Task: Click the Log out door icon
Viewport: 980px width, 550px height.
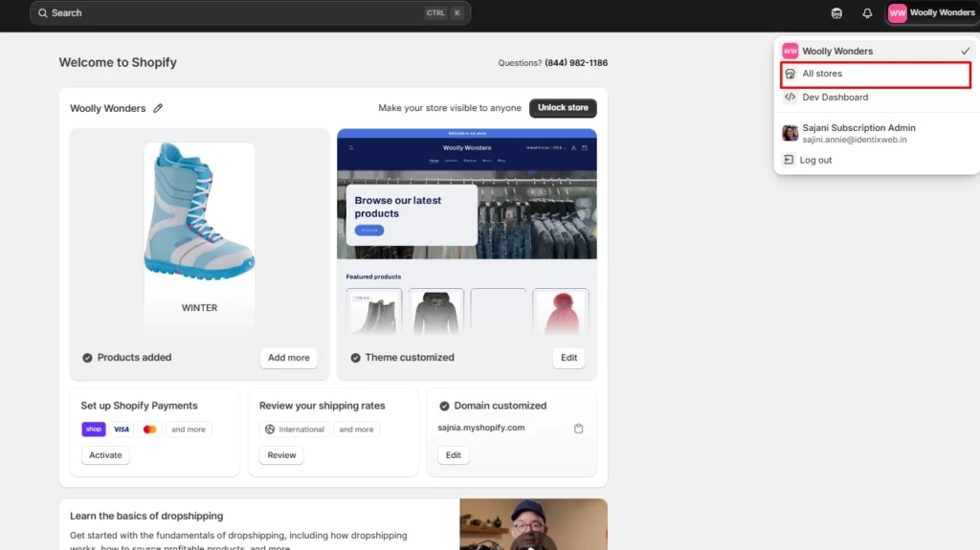Action: click(789, 160)
